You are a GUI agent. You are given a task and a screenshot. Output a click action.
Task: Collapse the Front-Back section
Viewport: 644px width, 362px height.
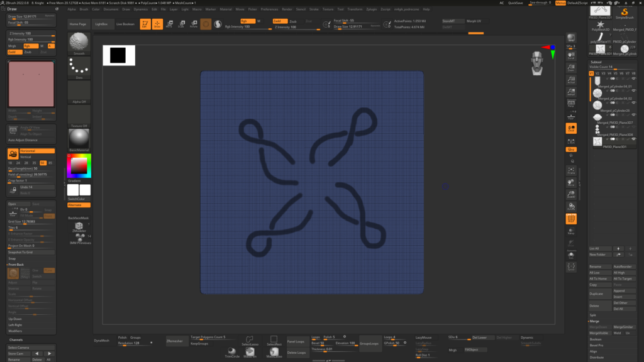[17, 265]
